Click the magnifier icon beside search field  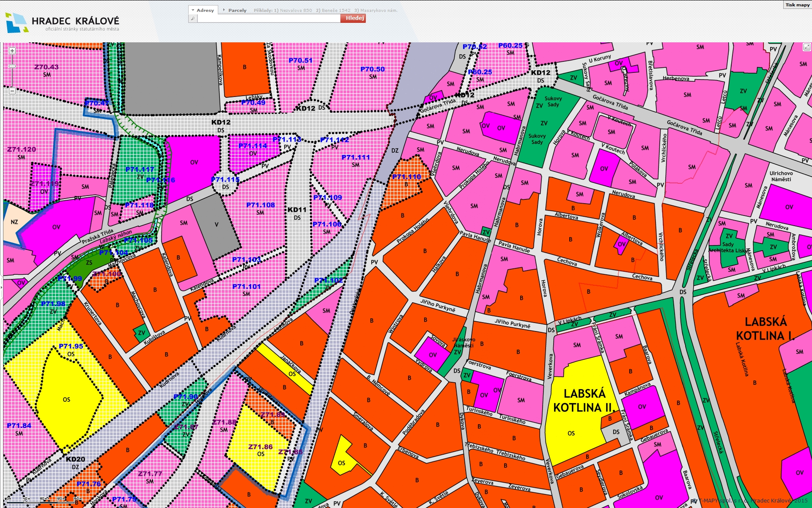[x=193, y=18]
